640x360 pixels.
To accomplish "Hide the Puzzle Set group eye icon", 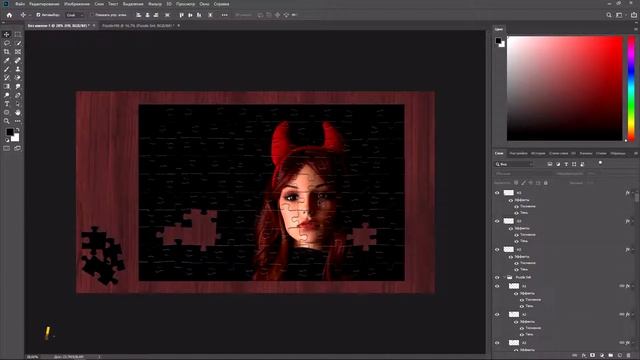I will [497, 278].
